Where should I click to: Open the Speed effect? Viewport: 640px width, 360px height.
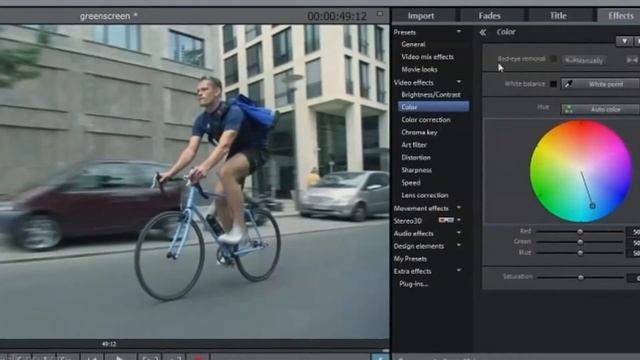pyautogui.click(x=411, y=183)
